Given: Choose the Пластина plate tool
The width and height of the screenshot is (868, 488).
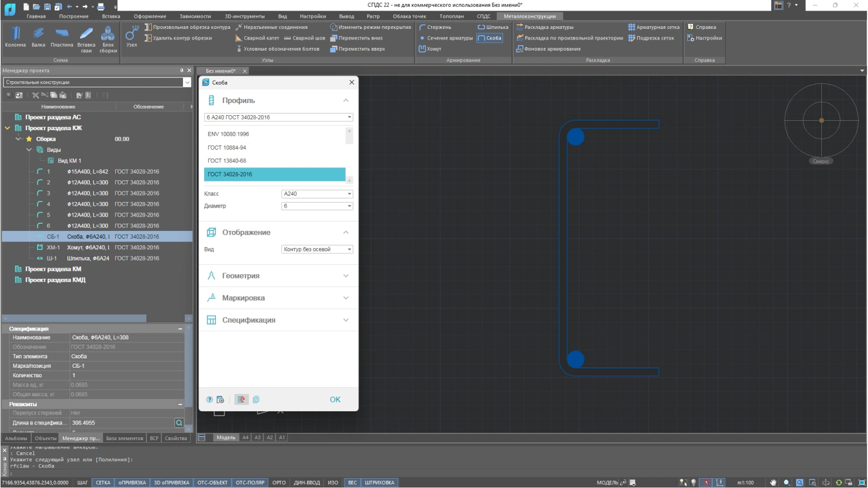Looking at the screenshot, I should (62, 37).
